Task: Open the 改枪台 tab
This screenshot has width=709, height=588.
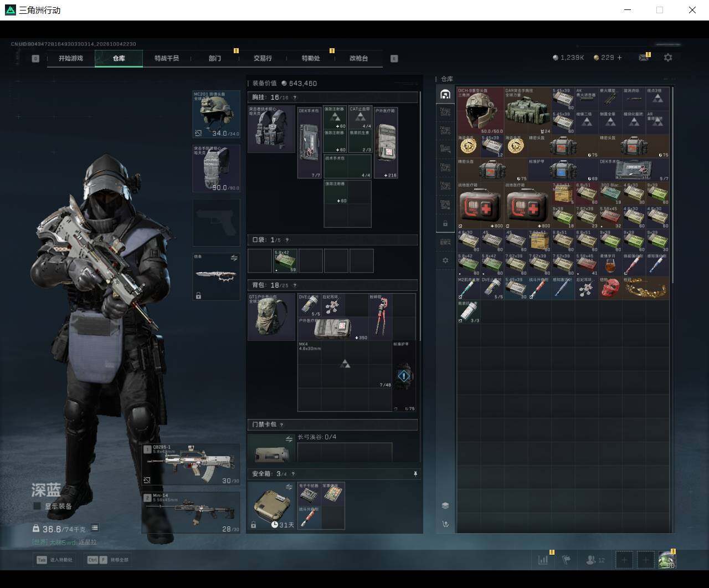Action: pos(358,58)
